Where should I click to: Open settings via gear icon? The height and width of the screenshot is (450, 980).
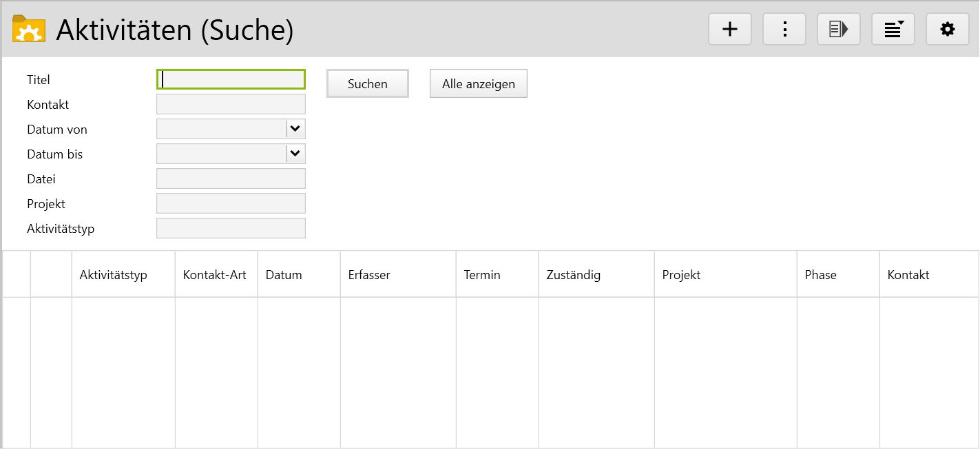pyautogui.click(x=948, y=29)
